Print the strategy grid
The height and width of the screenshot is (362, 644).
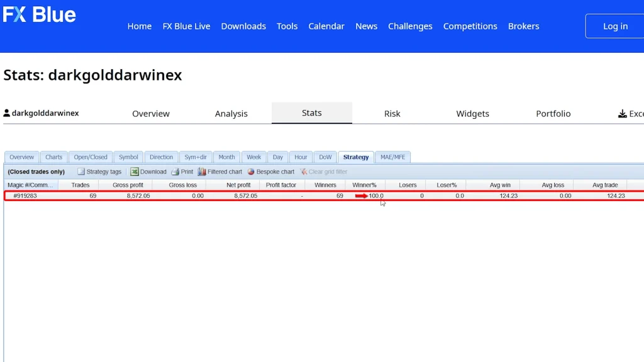pyautogui.click(x=182, y=172)
